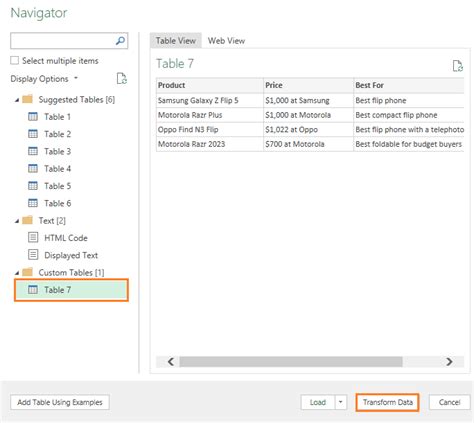Click Motorola Razr 2023 cell

210,144
